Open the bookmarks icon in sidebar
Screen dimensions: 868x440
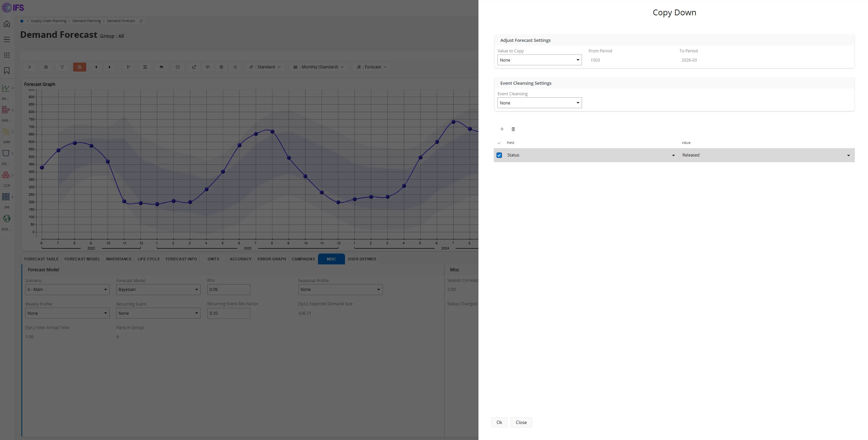[7, 71]
